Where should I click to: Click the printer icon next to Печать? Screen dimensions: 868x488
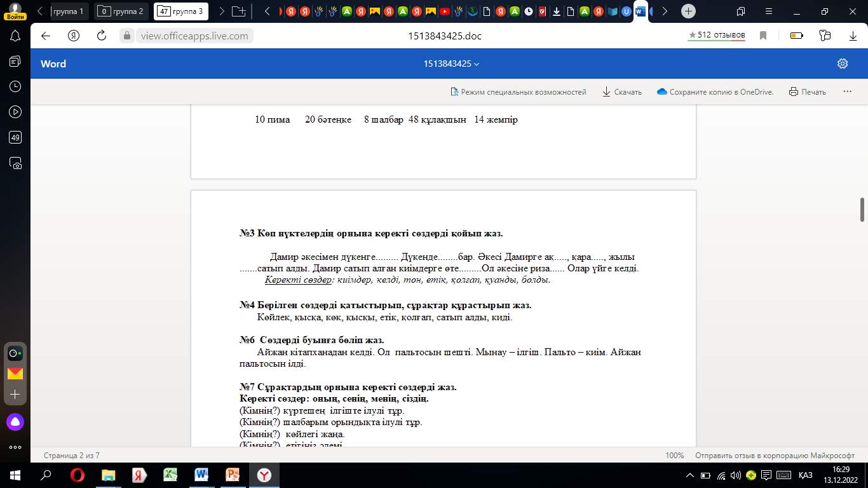793,92
